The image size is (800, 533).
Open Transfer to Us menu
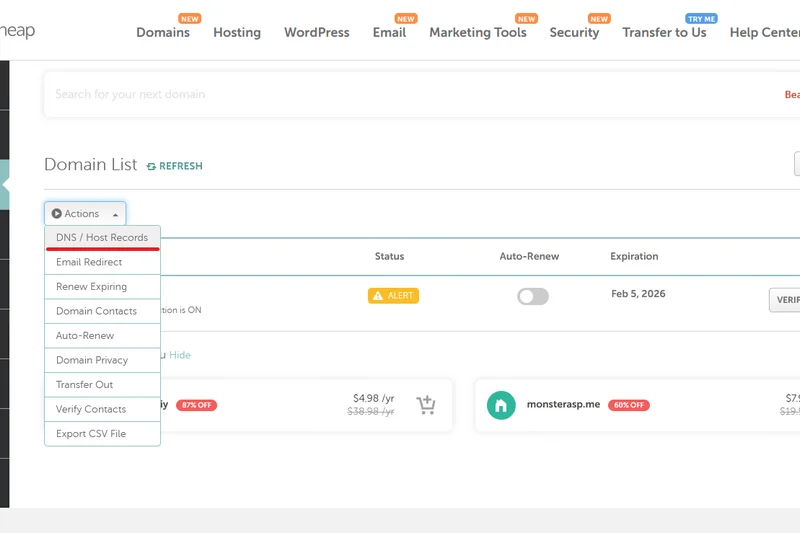(664, 32)
